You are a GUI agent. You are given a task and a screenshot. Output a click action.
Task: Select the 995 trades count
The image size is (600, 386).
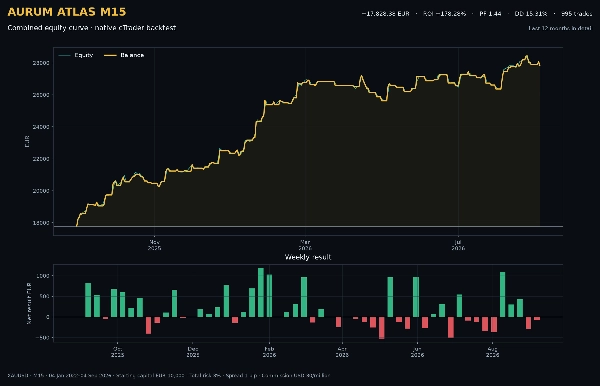tap(576, 14)
